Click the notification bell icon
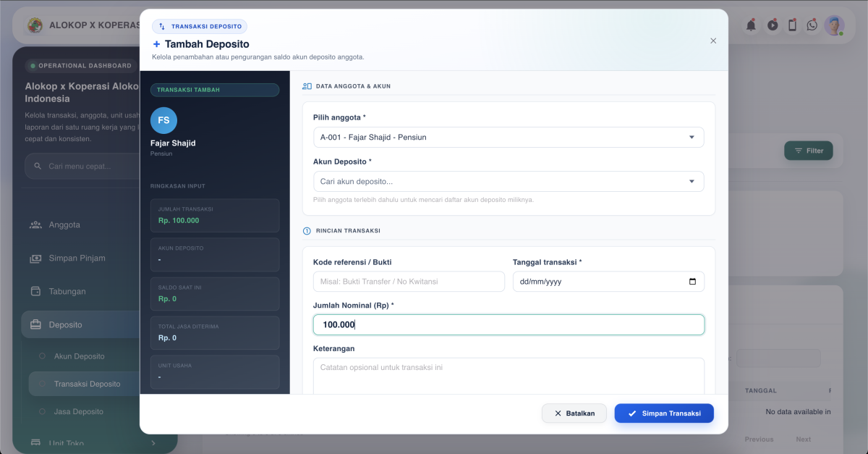The width and height of the screenshot is (868, 454). [x=752, y=25]
